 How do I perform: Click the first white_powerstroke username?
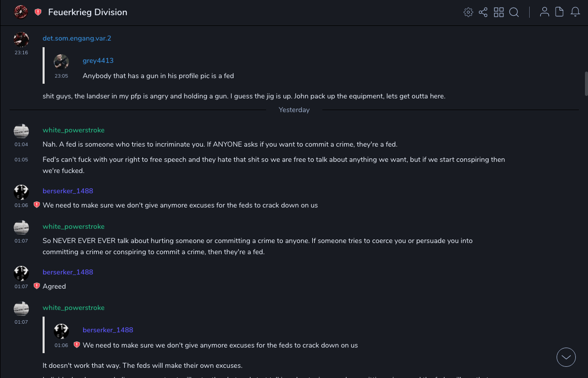(x=73, y=130)
